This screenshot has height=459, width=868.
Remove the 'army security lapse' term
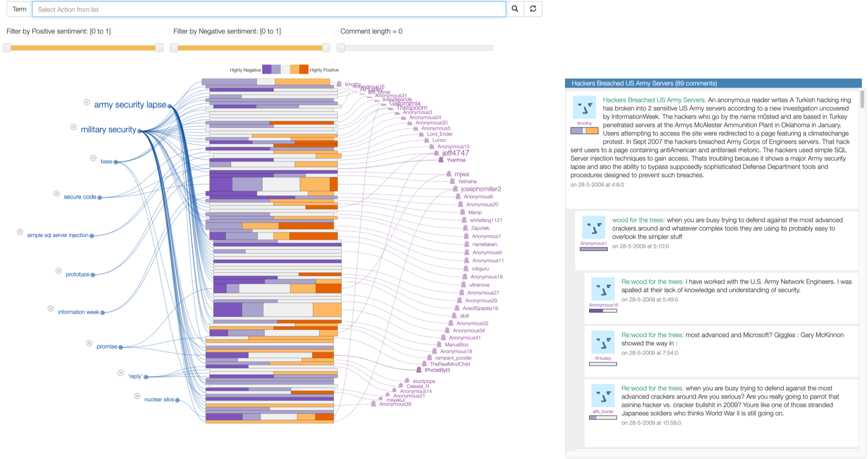[87, 102]
